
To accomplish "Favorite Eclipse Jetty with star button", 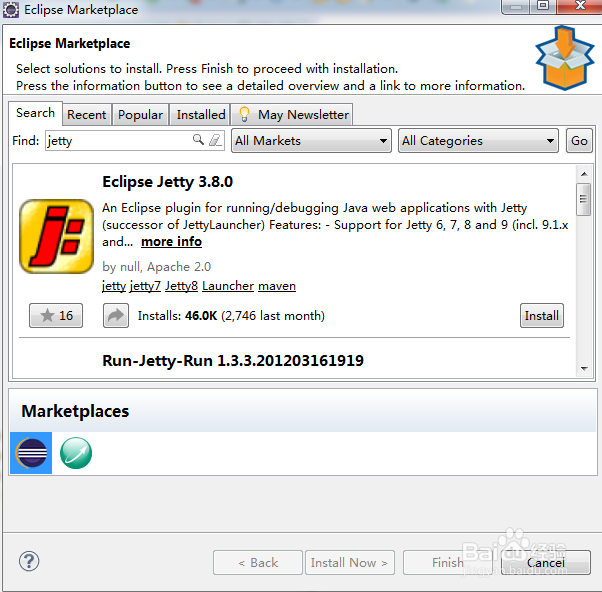I will (x=56, y=316).
